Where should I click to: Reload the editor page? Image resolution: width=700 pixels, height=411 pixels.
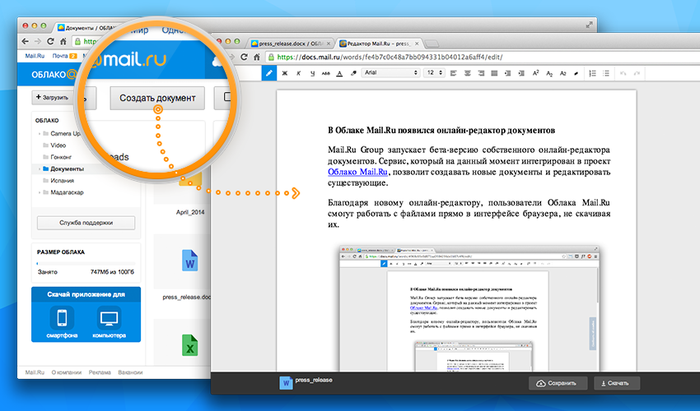coord(244,57)
